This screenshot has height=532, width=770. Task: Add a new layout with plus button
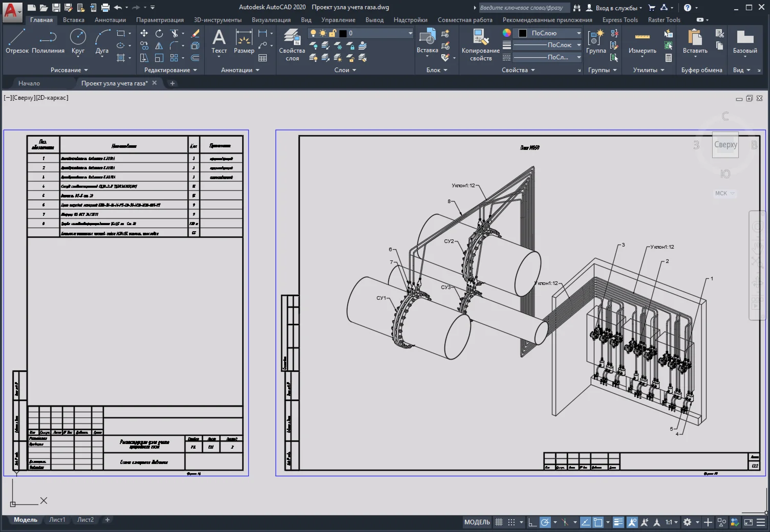108,520
